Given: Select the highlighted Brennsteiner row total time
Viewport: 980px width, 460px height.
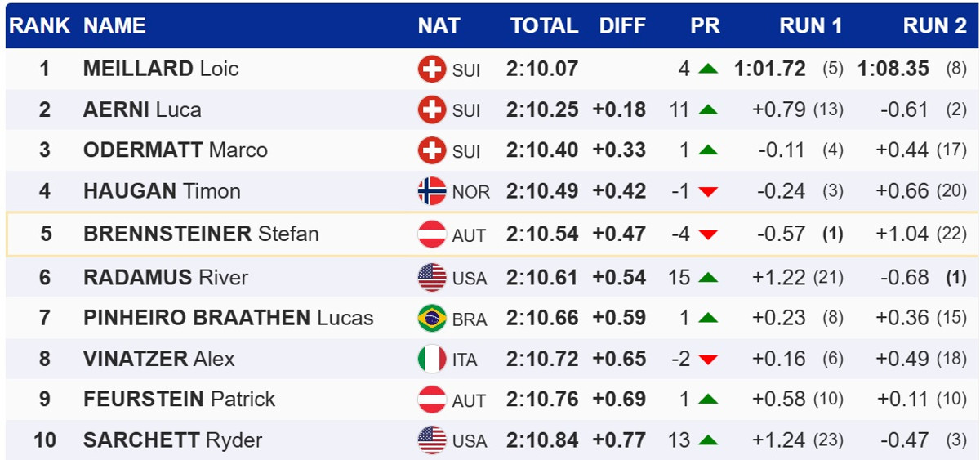Looking at the screenshot, I should click(542, 234).
